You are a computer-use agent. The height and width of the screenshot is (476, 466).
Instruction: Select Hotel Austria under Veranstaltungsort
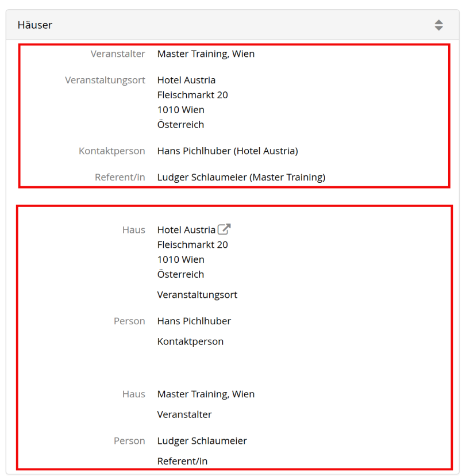186,80
